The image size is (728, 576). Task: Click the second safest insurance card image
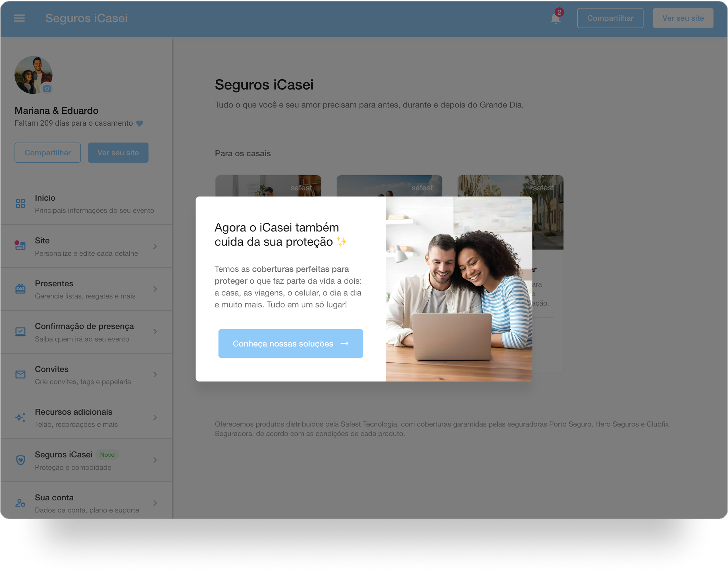pyautogui.click(x=389, y=186)
